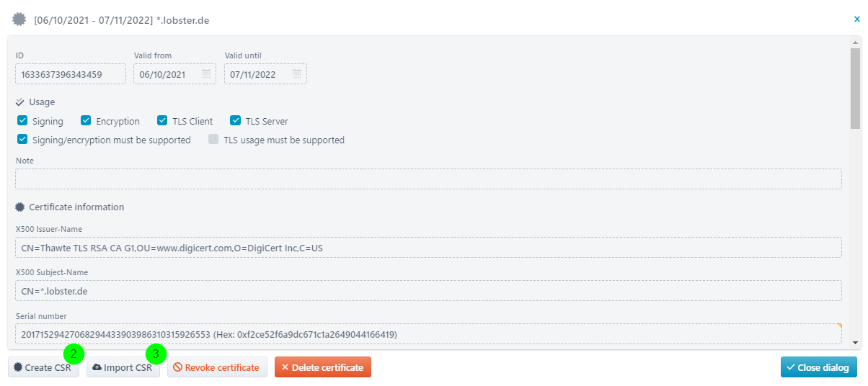Open the Valid until calendar picker

tap(296, 74)
